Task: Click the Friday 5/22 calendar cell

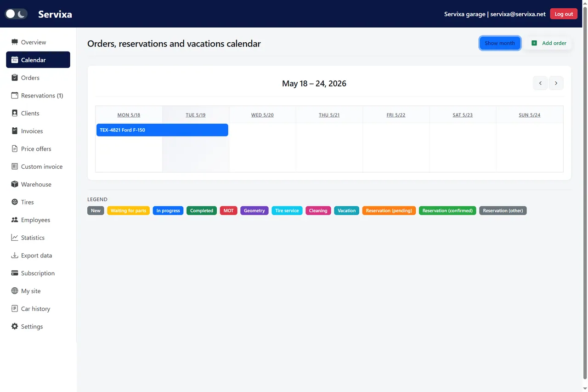Action: pyautogui.click(x=396, y=148)
